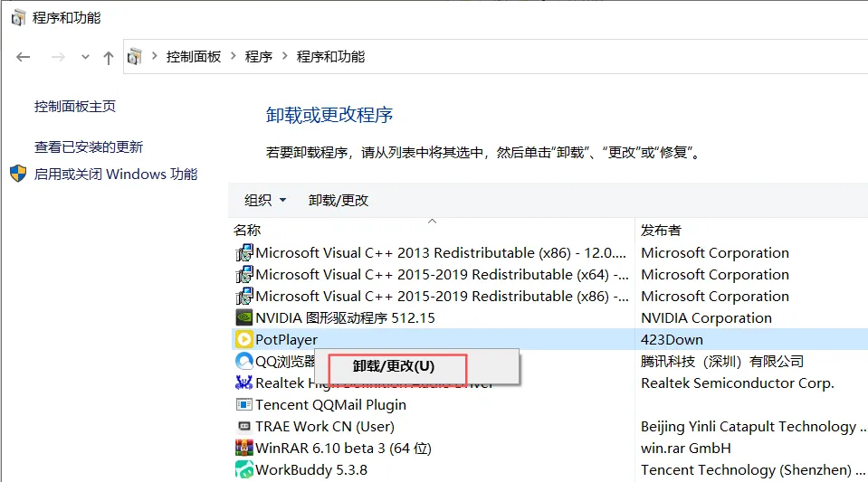Click publisher 423Down cell

point(672,340)
